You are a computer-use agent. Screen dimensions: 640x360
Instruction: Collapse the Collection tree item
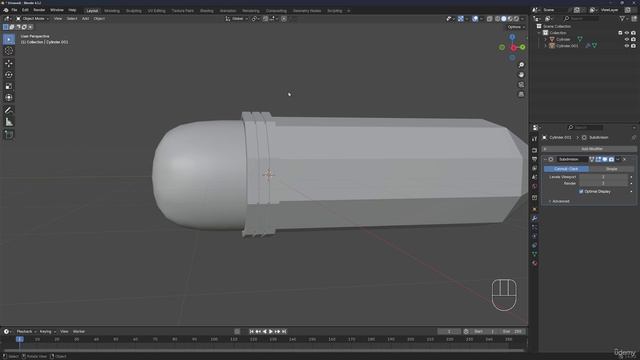pos(540,33)
